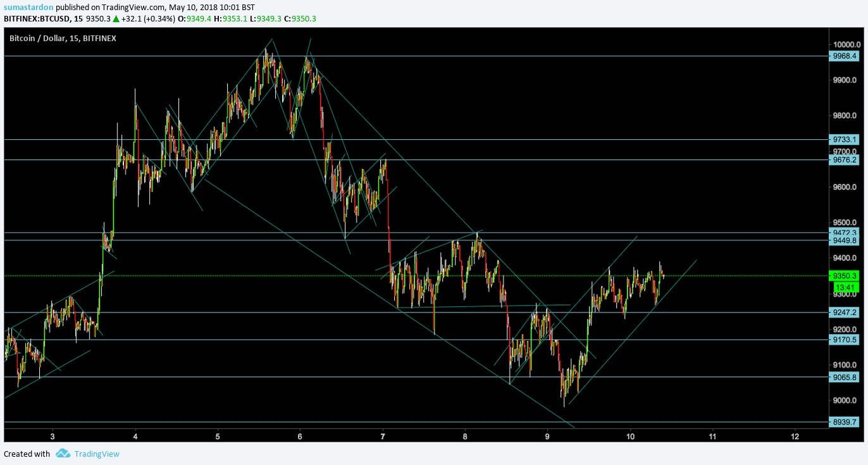This screenshot has width=868, height=465.
Task: Click the open value O:9349.4
Action: [194, 18]
